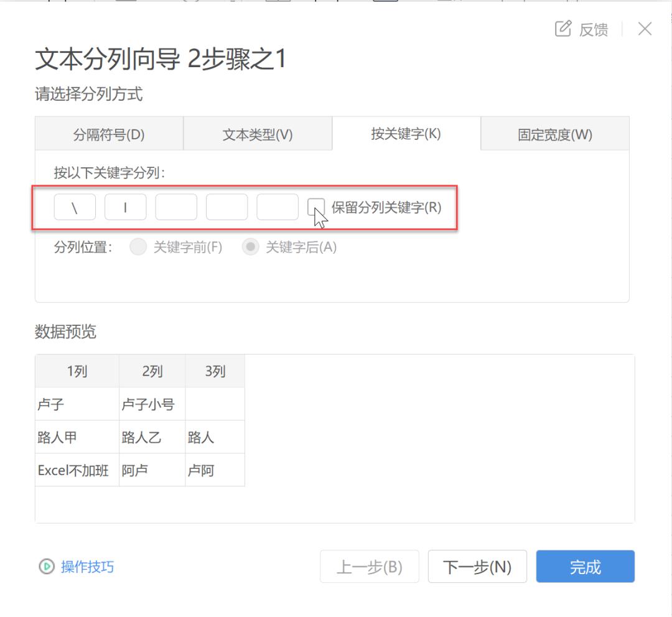Close the text-to-columns wizard dialog
The height and width of the screenshot is (617, 672).
pos(645,29)
